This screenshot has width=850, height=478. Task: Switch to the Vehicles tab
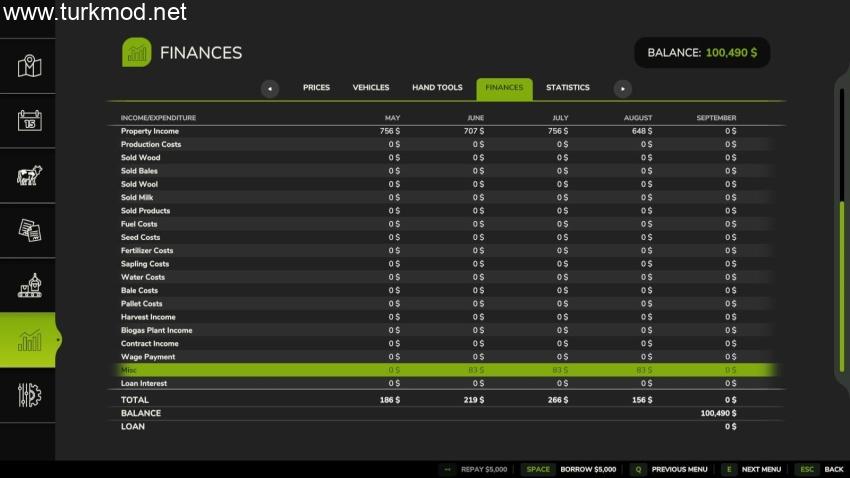coord(371,87)
